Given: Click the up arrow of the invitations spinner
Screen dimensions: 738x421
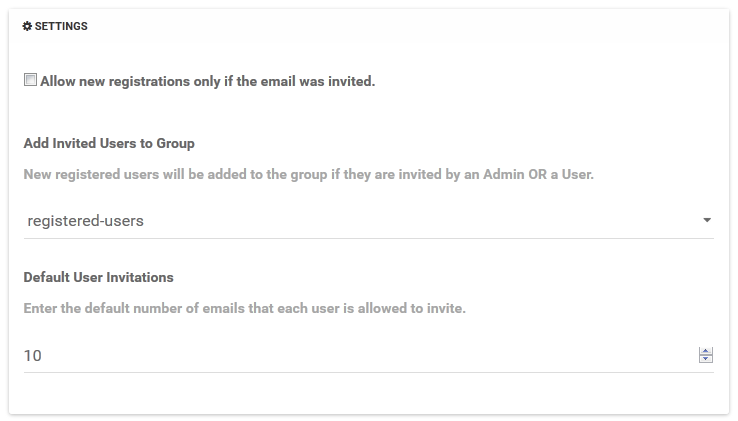Looking at the screenshot, I should tap(706, 351).
